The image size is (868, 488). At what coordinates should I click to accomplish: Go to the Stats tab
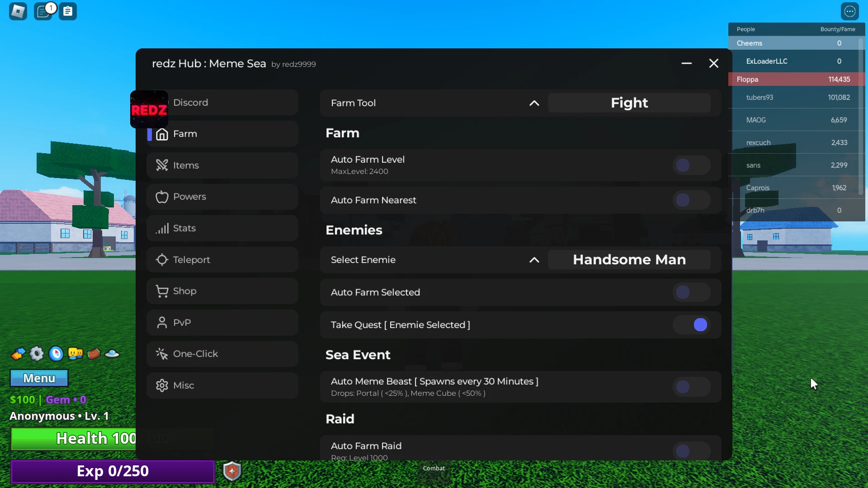tap(222, 228)
